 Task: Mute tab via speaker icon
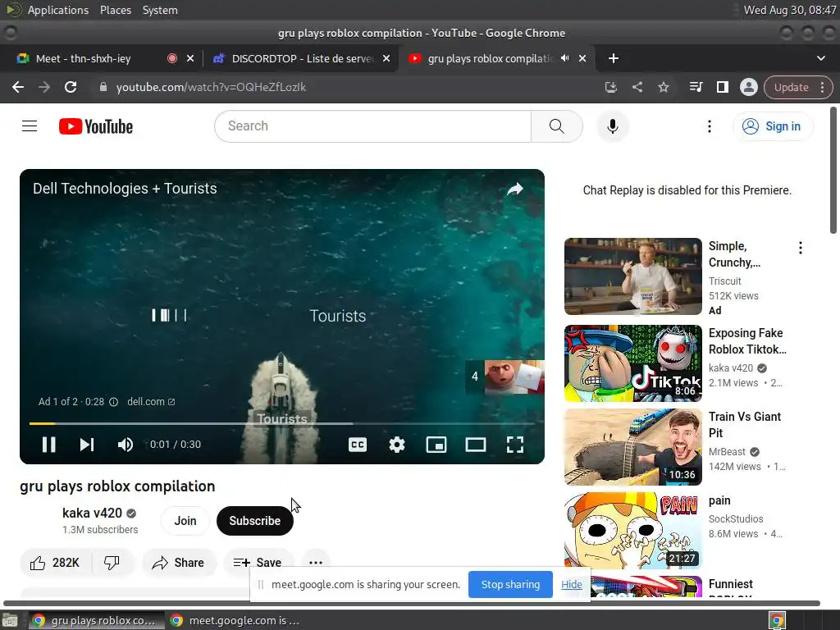click(564, 58)
